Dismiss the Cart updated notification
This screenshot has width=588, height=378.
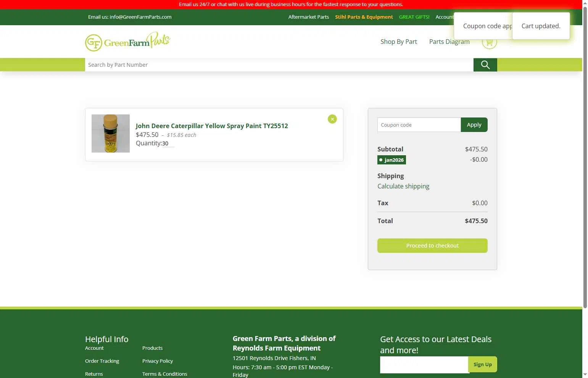(541, 26)
